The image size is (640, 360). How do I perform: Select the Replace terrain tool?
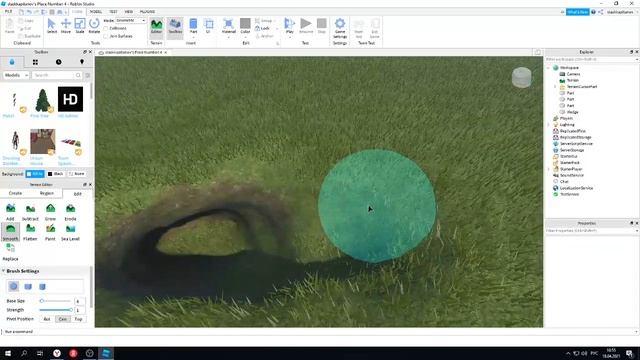(x=11, y=252)
